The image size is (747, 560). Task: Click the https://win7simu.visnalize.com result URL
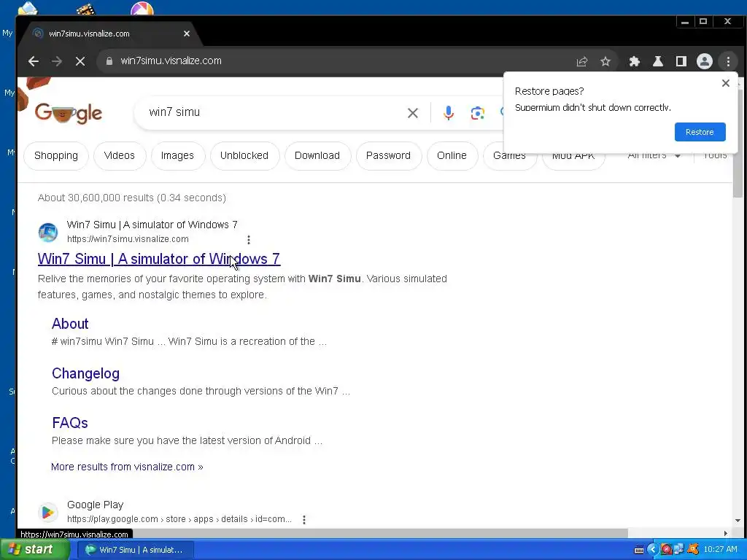[128, 239]
